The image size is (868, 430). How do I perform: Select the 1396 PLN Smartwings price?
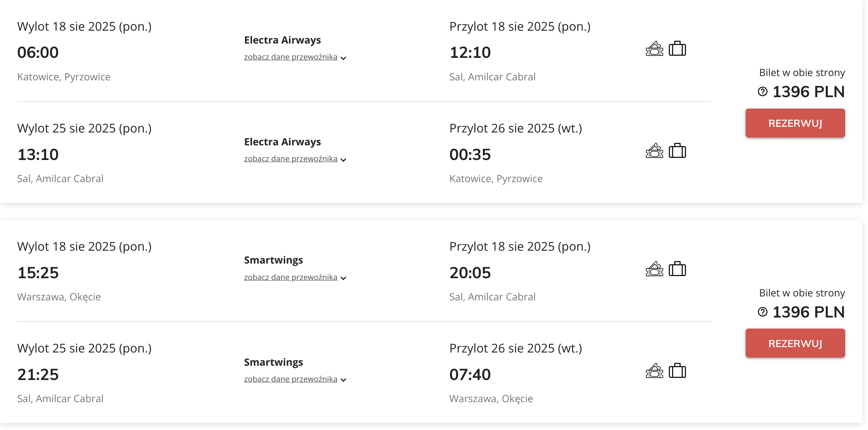pos(808,312)
